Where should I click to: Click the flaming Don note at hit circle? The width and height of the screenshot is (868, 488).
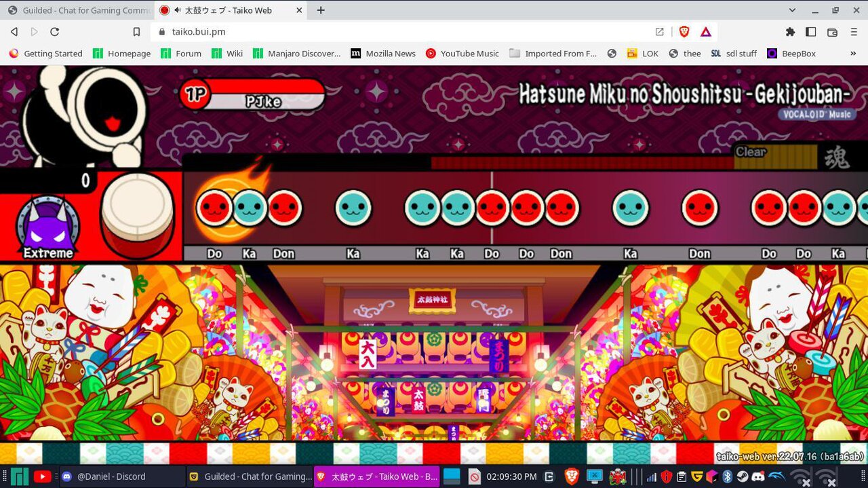[x=216, y=208]
